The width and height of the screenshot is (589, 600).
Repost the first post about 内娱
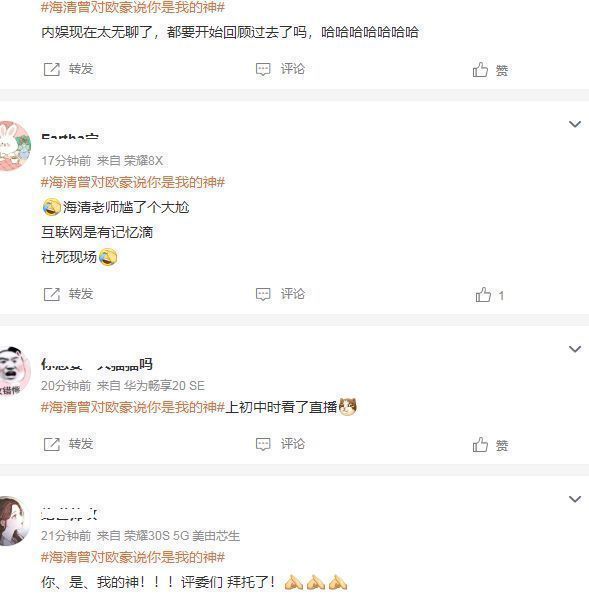(68, 69)
